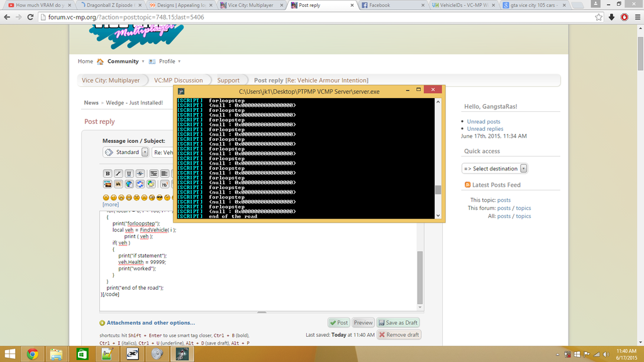Open the Wedge - Just Installed! news link
The width and height of the screenshot is (644, 362).
pos(135,102)
